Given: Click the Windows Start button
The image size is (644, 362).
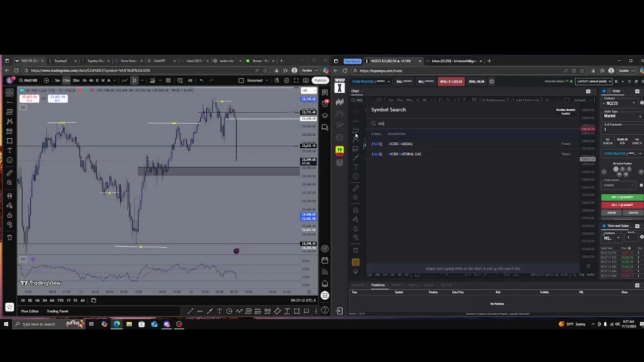Looking at the screenshot, I should [6, 324].
